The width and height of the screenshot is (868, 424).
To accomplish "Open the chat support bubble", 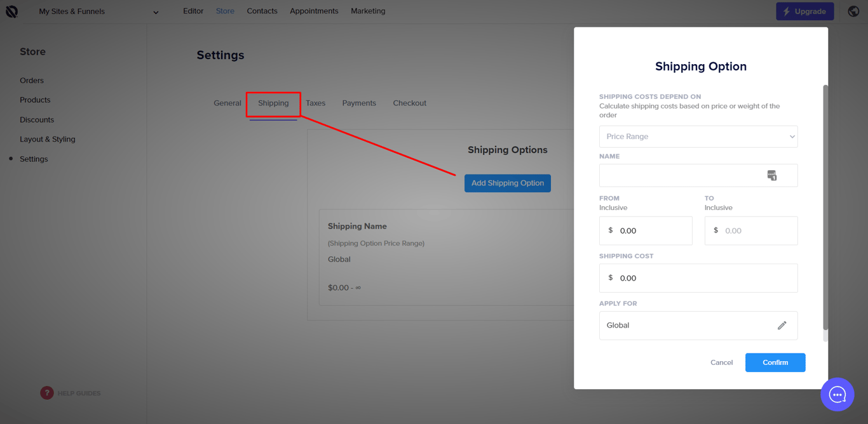I will coord(837,395).
